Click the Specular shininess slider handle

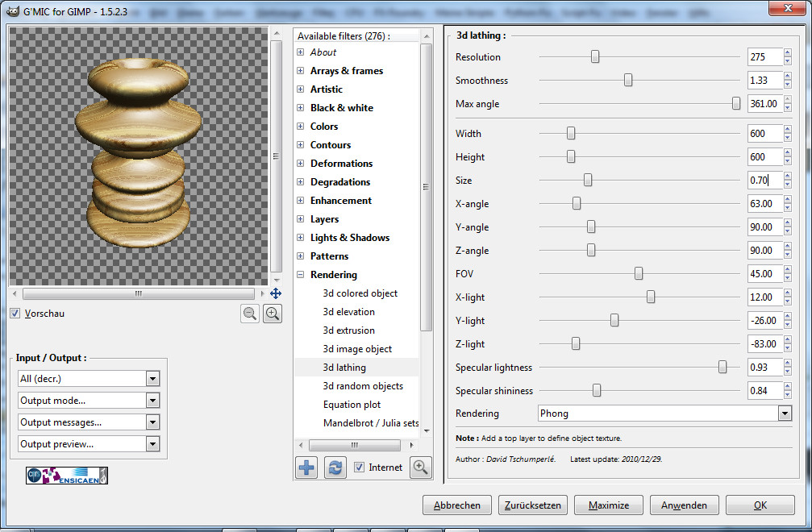tap(597, 390)
